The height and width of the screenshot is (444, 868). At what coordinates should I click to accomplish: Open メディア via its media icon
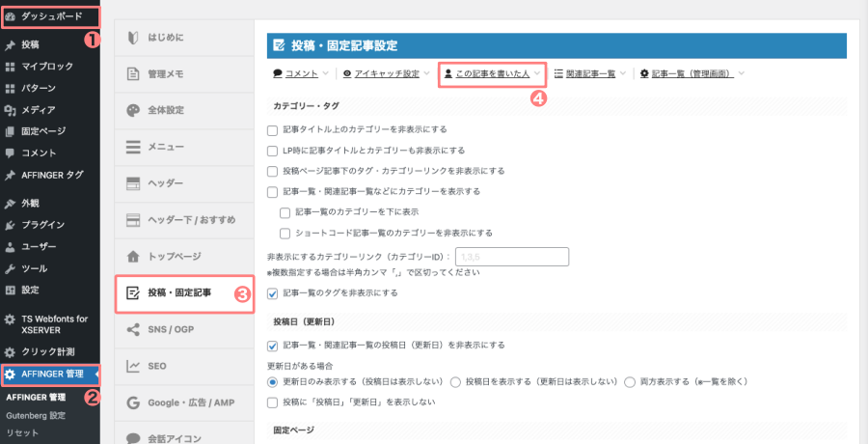click(x=11, y=110)
